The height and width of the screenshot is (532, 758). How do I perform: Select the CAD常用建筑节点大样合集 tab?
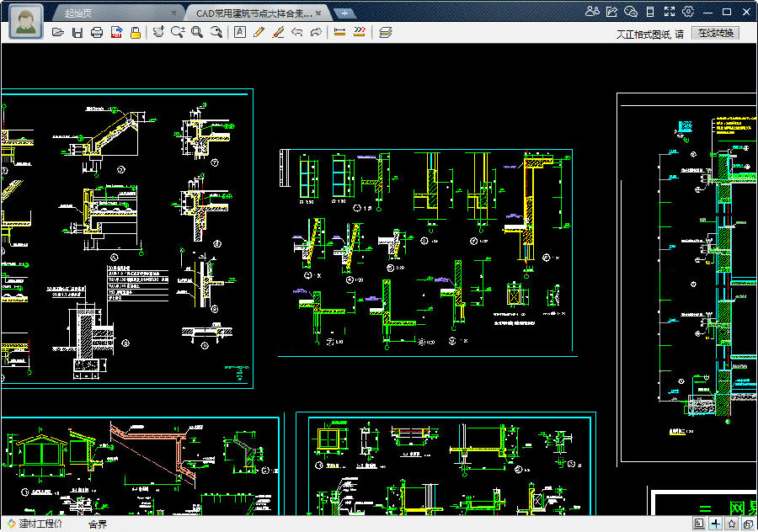coord(254,13)
